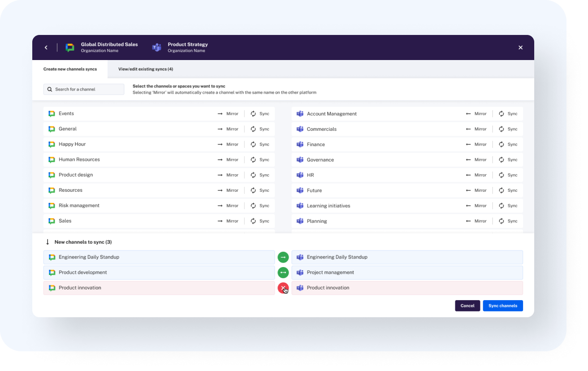Select right Product innovation Teams row
Viewport: 588px width, 371px height.
pos(407,288)
